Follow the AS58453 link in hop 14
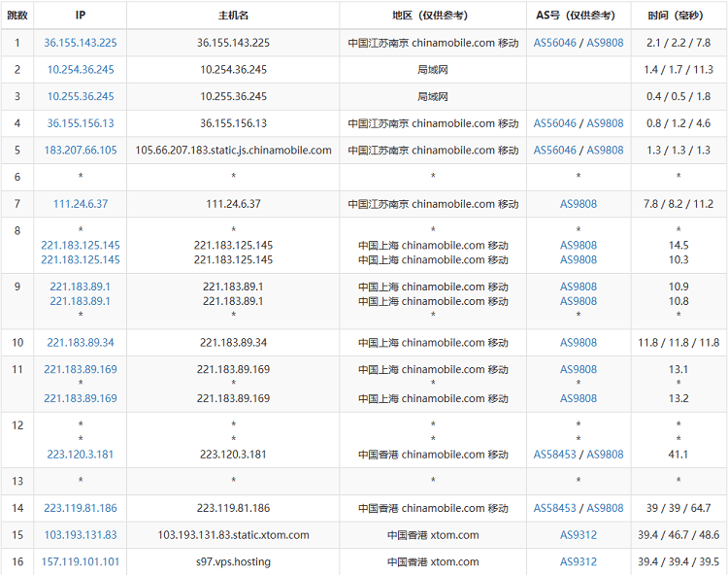Image resolution: width=728 pixels, height=575 pixels. (555, 508)
